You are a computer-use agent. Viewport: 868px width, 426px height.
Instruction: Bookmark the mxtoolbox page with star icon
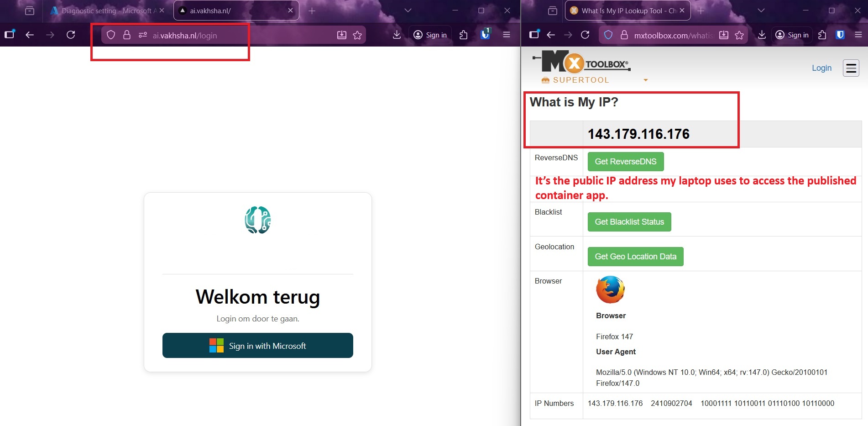(x=739, y=35)
